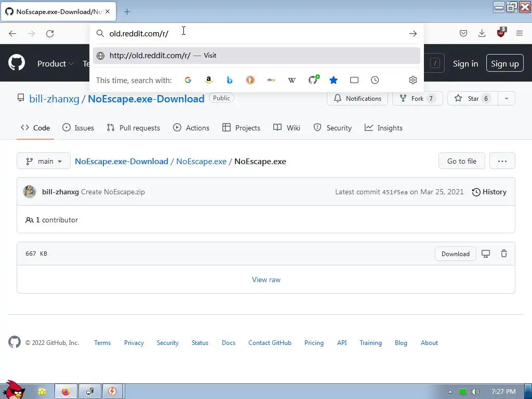Open taskbar volume speaker icon
This screenshot has width=532, height=399.
point(475,392)
